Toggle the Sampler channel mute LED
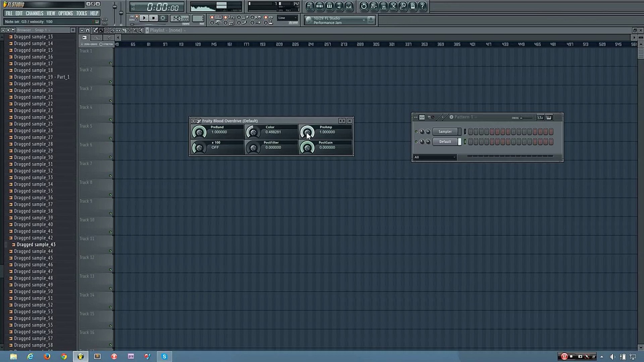Viewport: 644px width, 362px height. coord(416,131)
